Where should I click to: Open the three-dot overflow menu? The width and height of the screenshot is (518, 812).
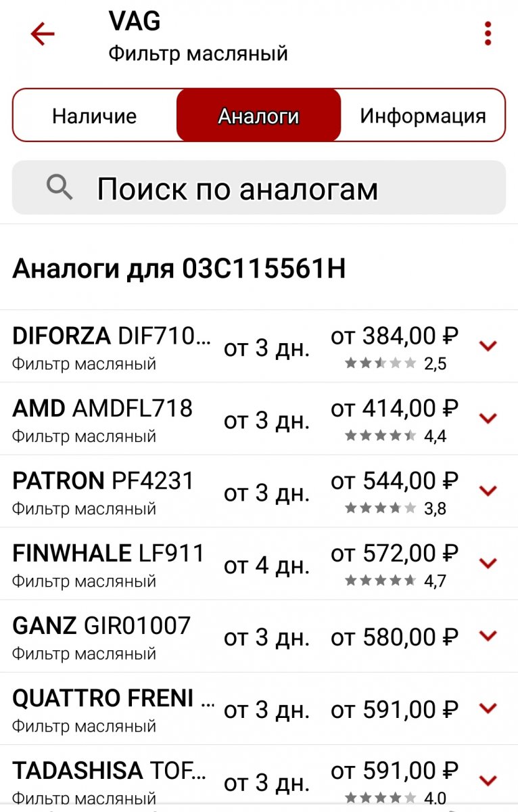(488, 34)
